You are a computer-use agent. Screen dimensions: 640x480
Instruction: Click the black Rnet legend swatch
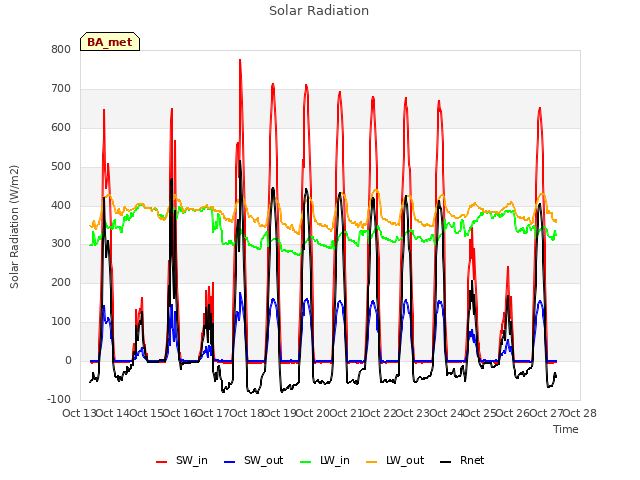click(x=446, y=462)
